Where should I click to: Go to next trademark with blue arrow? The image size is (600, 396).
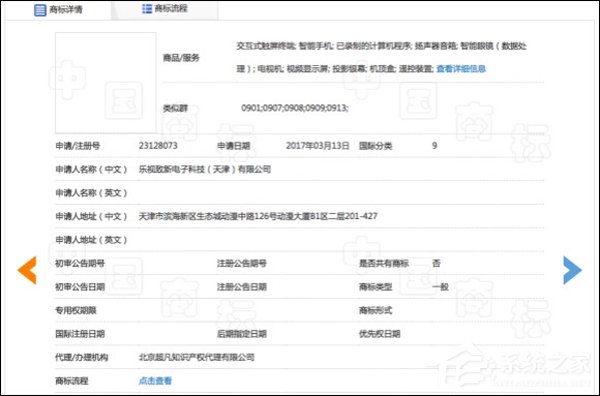click(x=572, y=270)
